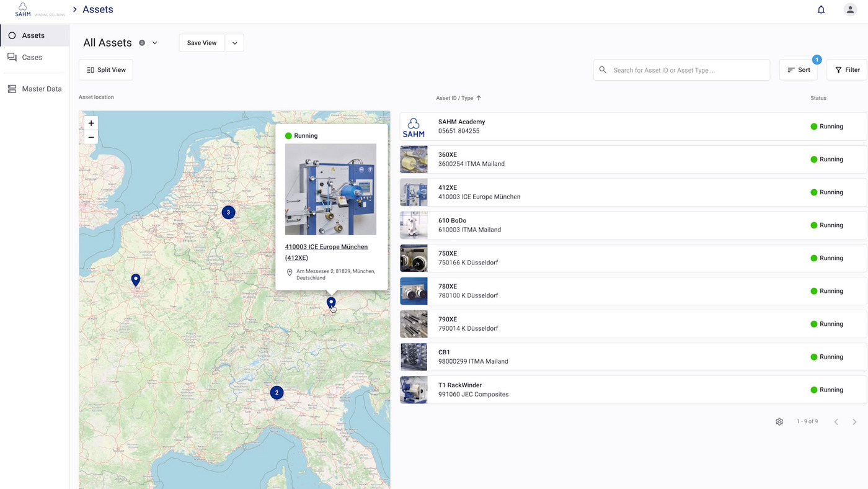The height and width of the screenshot is (489, 868).
Task: Sort by Asset ID / Type column arrow
Action: [479, 98]
